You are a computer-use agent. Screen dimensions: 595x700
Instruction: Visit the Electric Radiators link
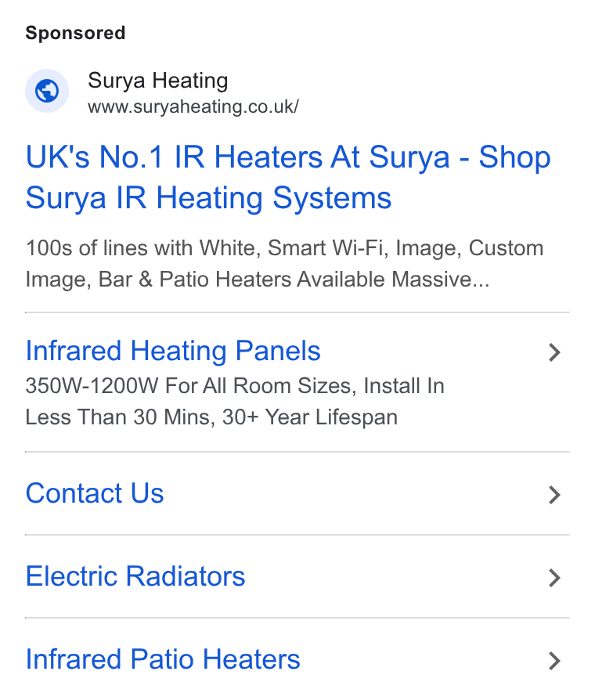click(x=135, y=576)
